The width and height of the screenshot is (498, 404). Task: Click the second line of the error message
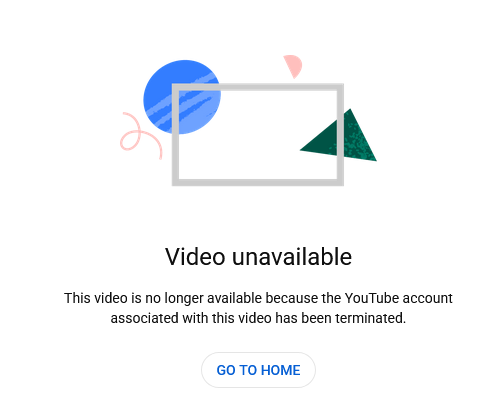coord(258,318)
